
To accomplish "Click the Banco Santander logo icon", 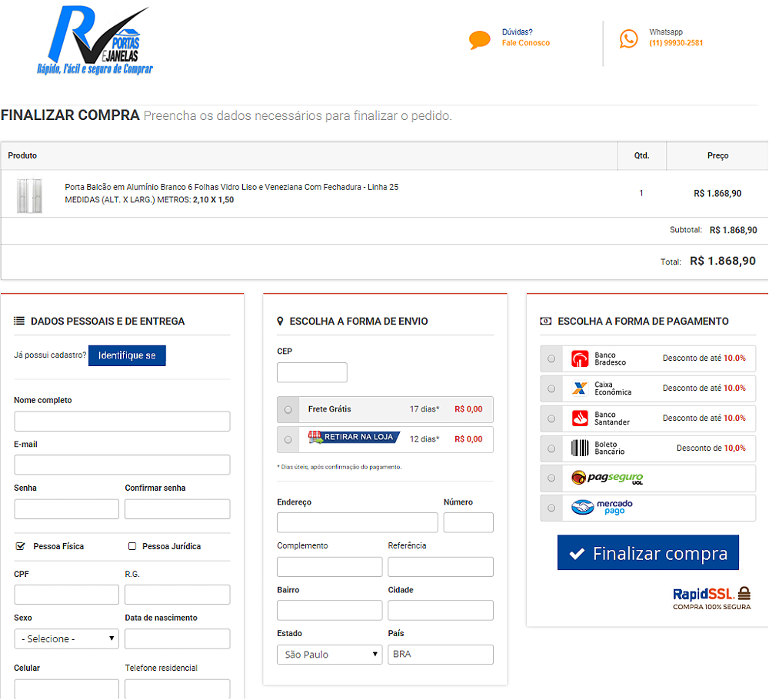I will point(580,418).
